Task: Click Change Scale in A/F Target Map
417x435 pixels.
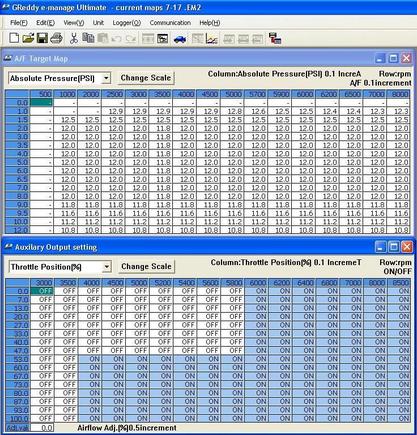Action: coord(146,78)
